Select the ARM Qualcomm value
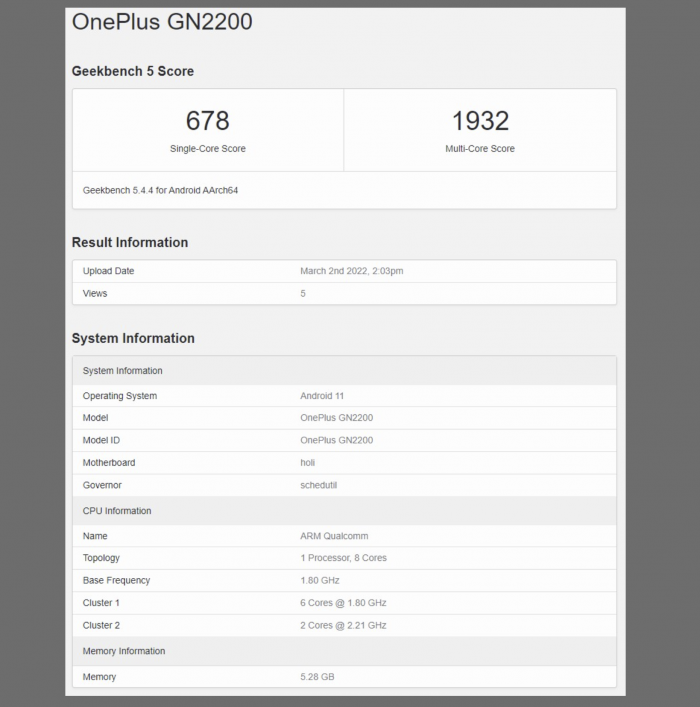 [334, 536]
